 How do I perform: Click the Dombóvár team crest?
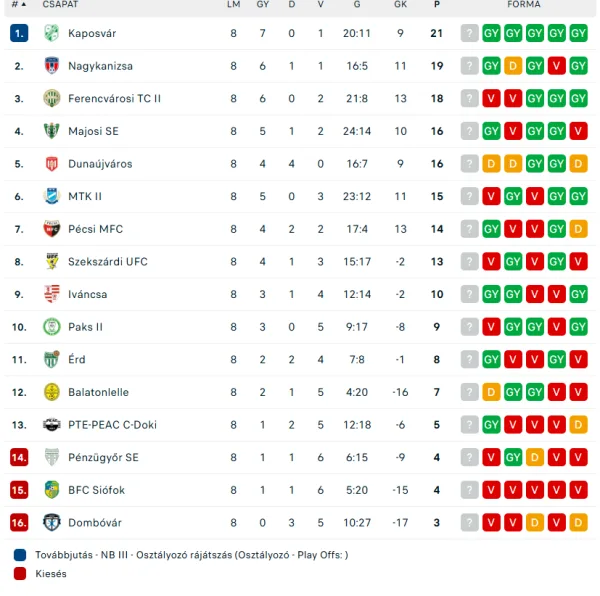[x=51, y=523]
